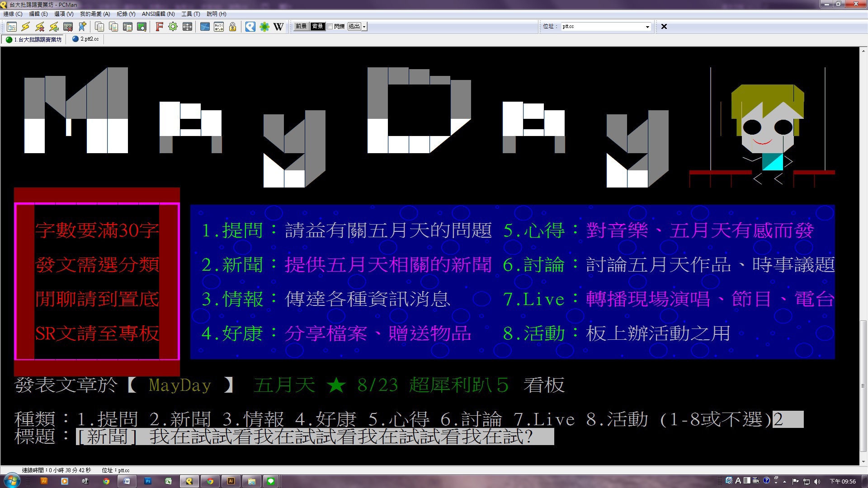Enable the 閃爍 blink checkbox
This screenshot has height=488, width=868.
click(330, 27)
